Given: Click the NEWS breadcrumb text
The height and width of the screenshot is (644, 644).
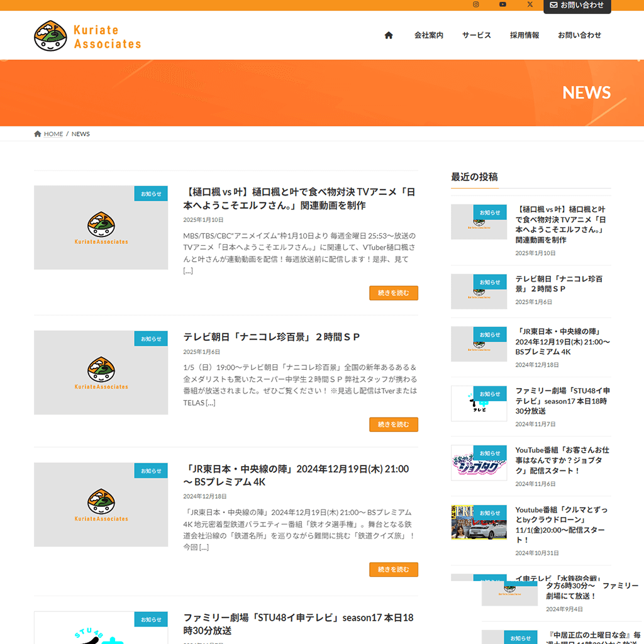Looking at the screenshot, I should [80, 134].
